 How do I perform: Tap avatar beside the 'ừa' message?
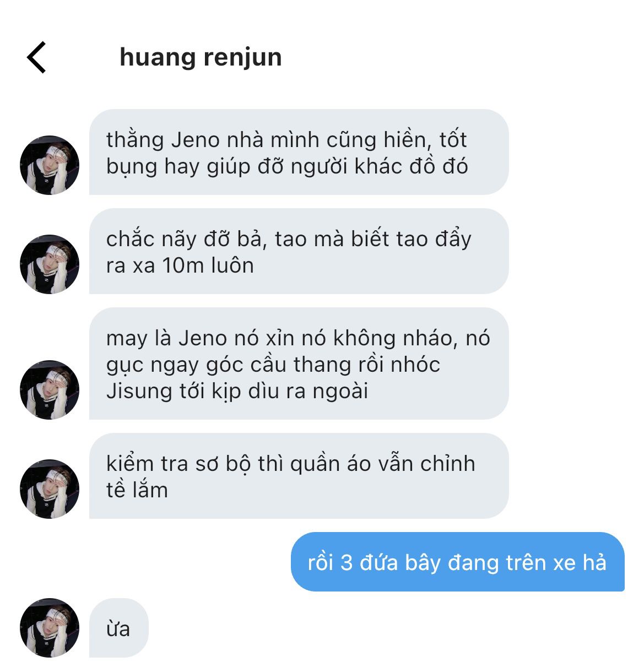(50, 628)
